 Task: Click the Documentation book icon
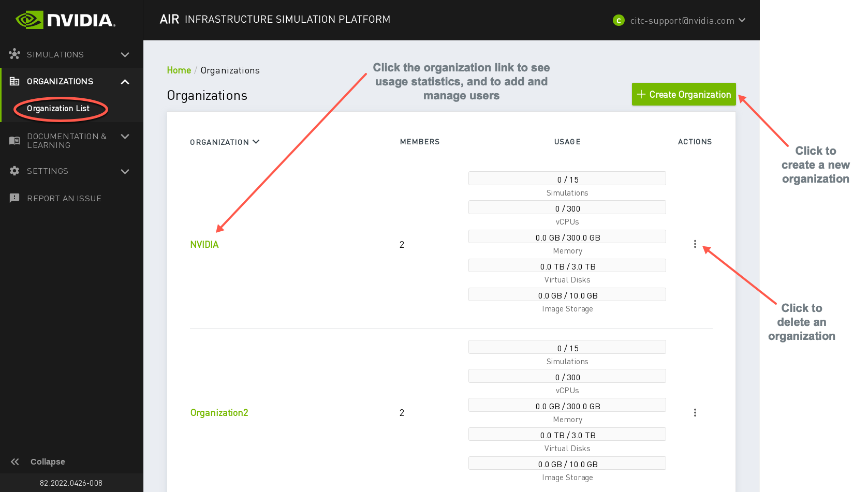click(x=14, y=141)
